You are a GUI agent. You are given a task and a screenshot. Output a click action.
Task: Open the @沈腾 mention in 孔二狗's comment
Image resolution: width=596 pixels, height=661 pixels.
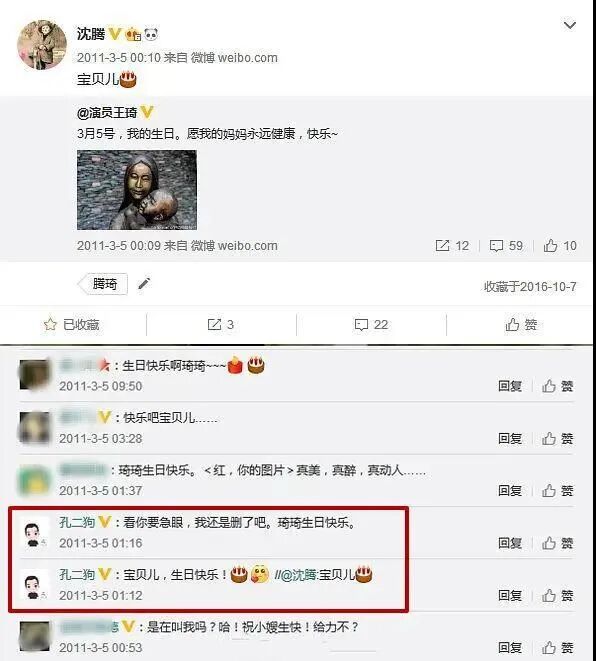pyautogui.click(x=298, y=575)
